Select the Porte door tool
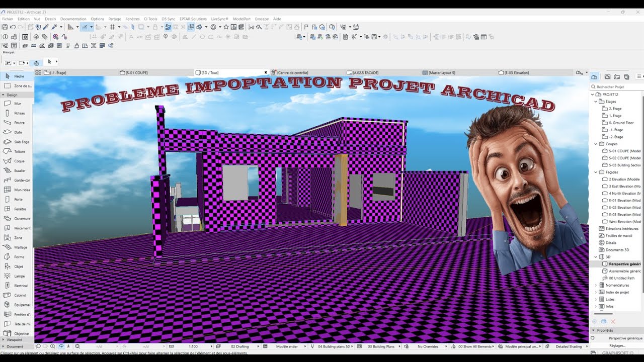Screen dimensions: 644x362 click(x=16, y=200)
